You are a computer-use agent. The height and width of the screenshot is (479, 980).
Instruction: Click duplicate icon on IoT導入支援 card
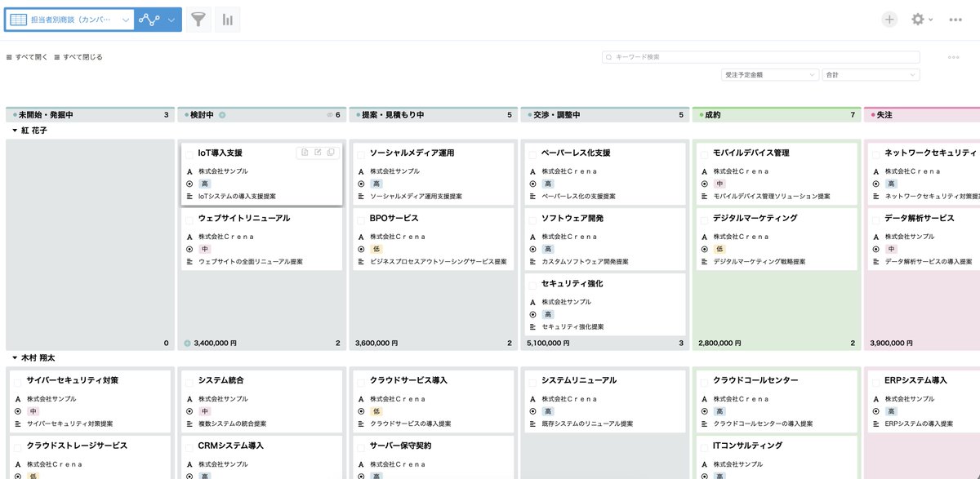point(331,153)
